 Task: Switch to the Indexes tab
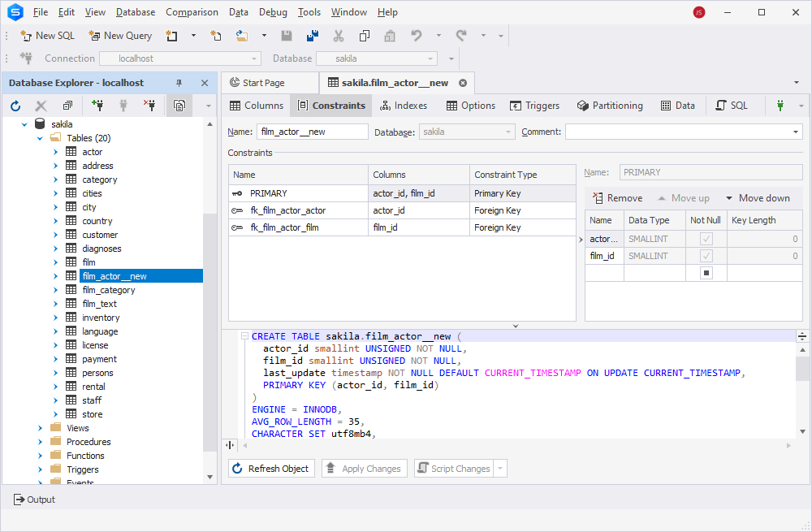click(404, 106)
